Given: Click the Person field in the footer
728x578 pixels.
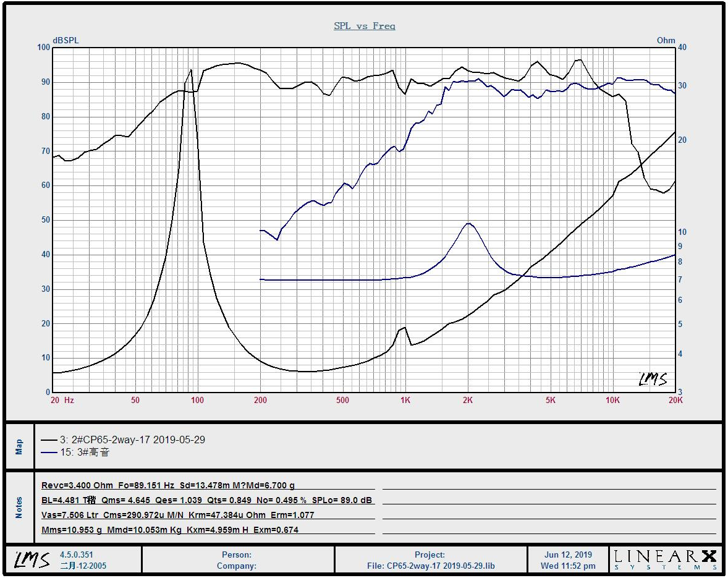Looking at the screenshot, I should [x=237, y=555].
